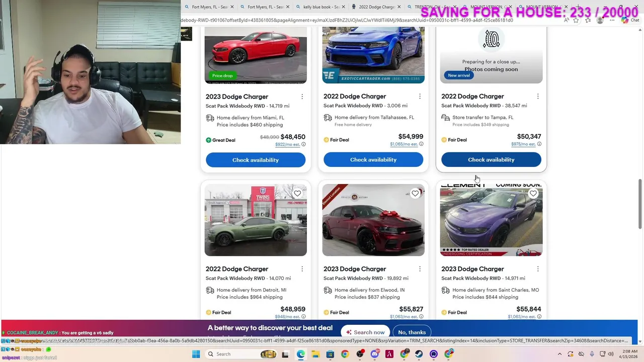
Task: Open more options for 2022 Charger from Tallahassee
Action: 420,96
